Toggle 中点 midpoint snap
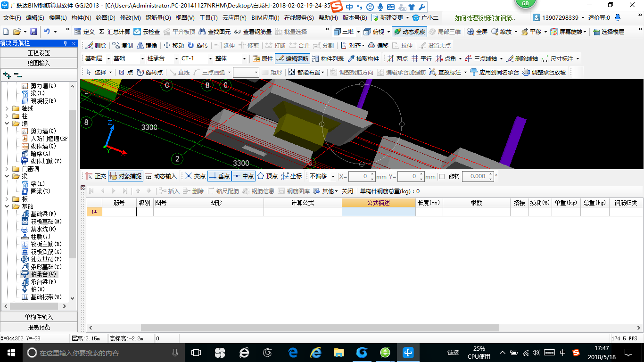Screen dimensions: 644x362 click(243, 176)
